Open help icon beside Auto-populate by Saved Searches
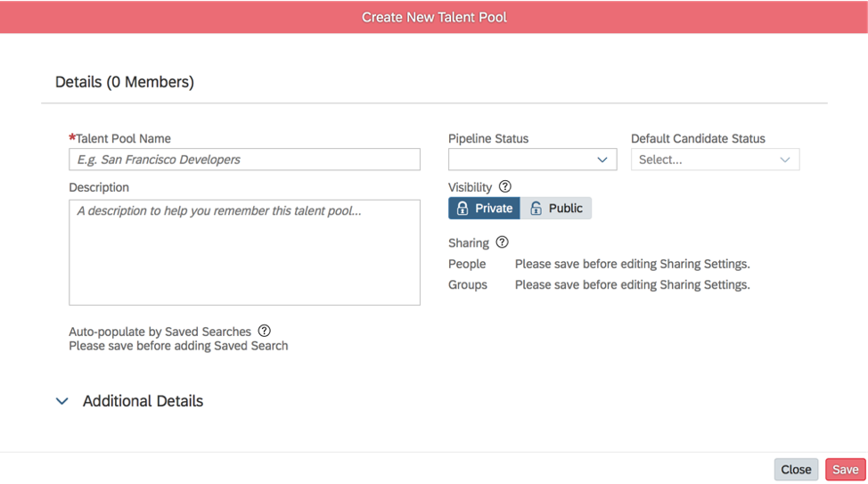The image size is (868, 484). tap(264, 331)
